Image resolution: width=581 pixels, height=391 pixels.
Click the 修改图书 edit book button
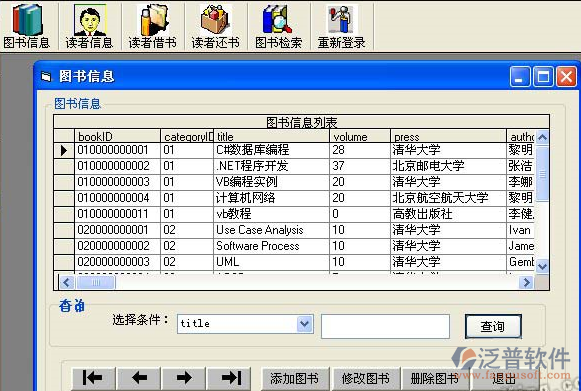366,379
